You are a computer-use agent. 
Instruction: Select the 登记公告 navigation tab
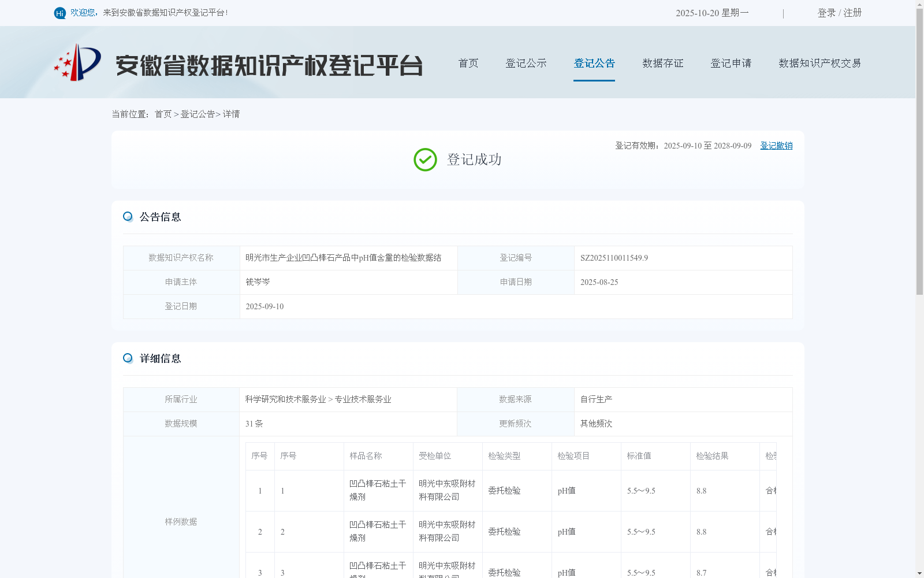(x=594, y=63)
